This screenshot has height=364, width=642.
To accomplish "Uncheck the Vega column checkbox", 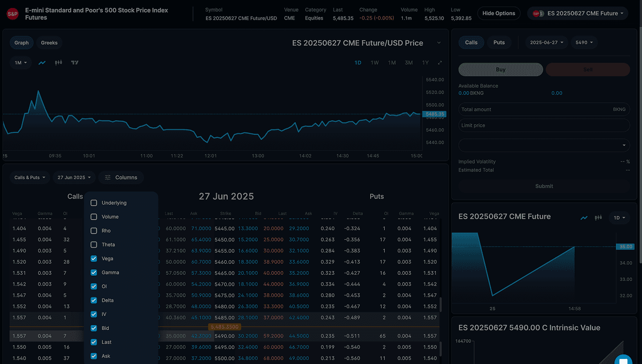I will point(94,259).
